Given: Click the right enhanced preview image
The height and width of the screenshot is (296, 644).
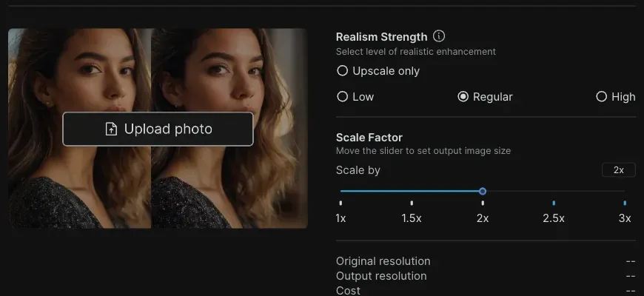Looking at the screenshot, I should [x=229, y=128].
